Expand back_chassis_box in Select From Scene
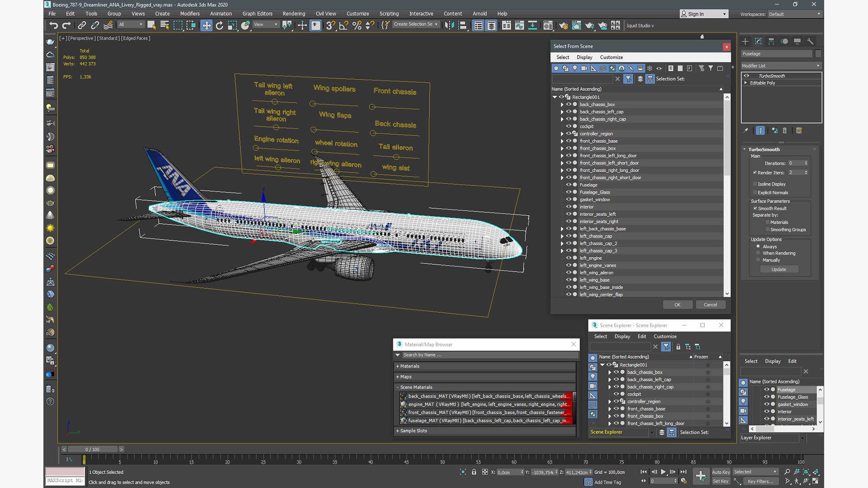The height and width of the screenshot is (488, 868). click(x=562, y=104)
